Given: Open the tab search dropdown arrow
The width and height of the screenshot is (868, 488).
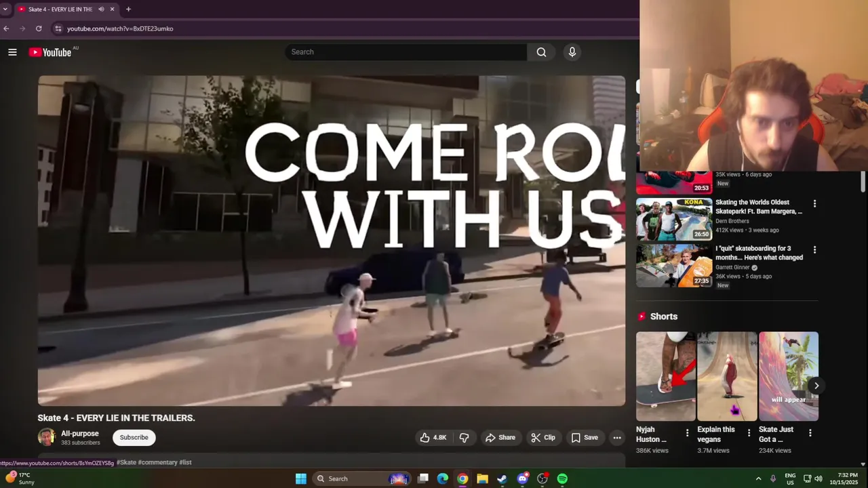Looking at the screenshot, I should point(5,9).
